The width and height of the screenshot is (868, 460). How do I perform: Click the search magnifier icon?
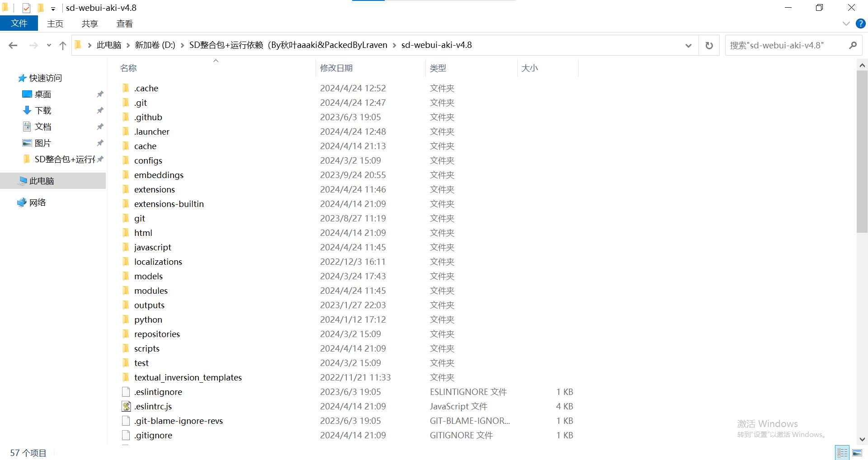click(853, 45)
